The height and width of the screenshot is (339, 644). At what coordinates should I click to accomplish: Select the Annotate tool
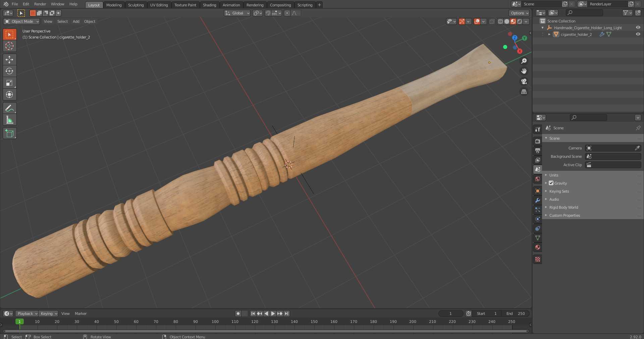[9, 108]
